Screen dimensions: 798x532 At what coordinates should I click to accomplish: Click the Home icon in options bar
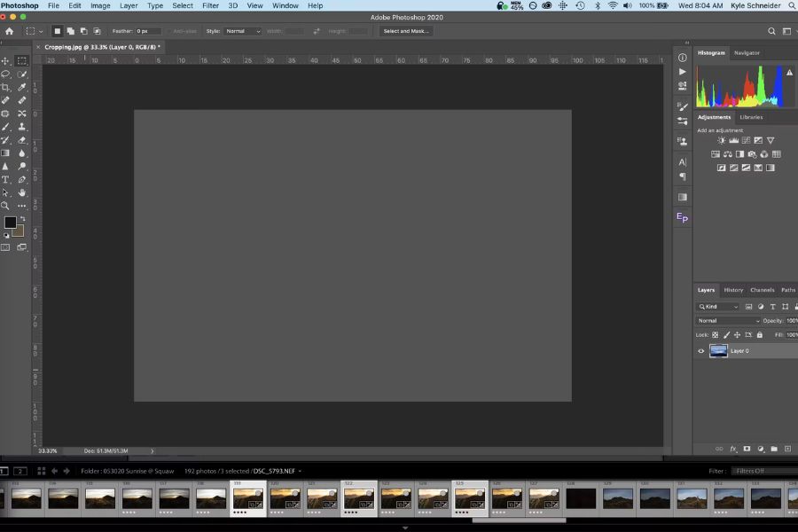pyautogui.click(x=9, y=31)
